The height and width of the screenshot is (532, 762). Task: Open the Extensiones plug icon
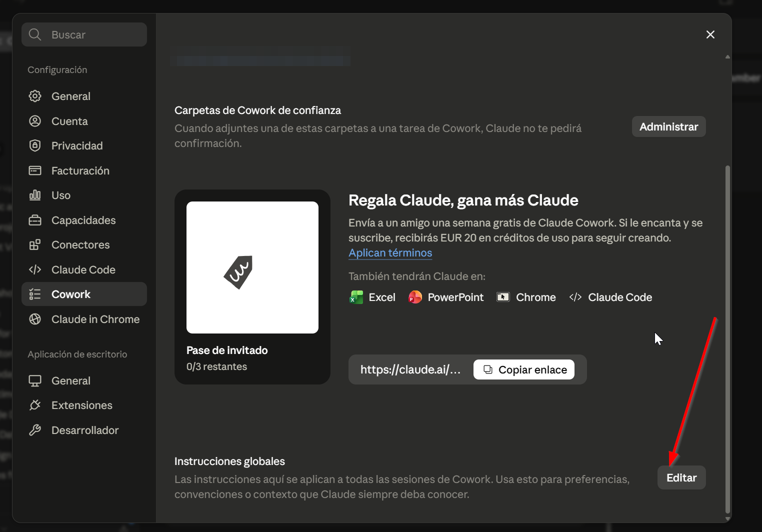35,405
